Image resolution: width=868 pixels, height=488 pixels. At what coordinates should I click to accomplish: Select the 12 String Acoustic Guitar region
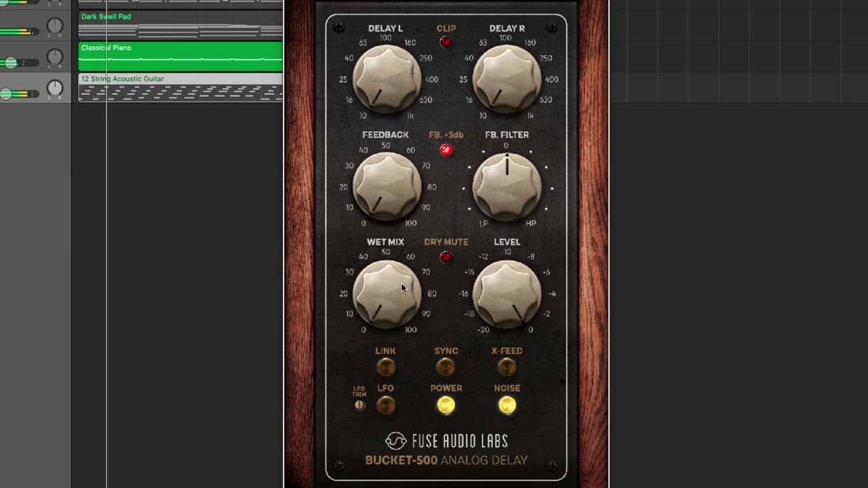(x=180, y=87)
